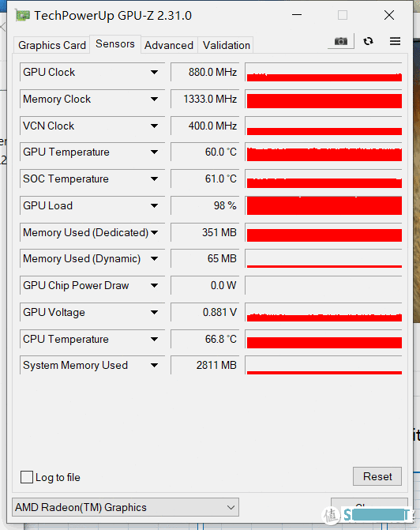Click the refresh sensors icon

coord(368,41)
